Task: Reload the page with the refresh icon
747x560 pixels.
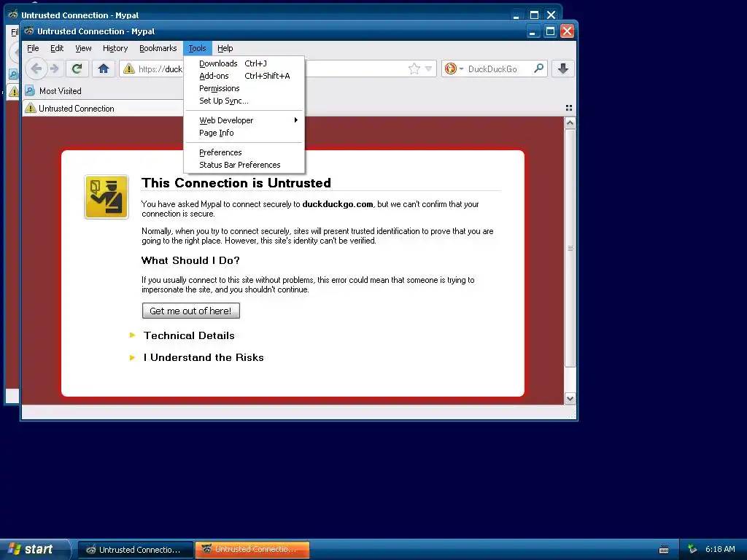Action: [77, 69]
